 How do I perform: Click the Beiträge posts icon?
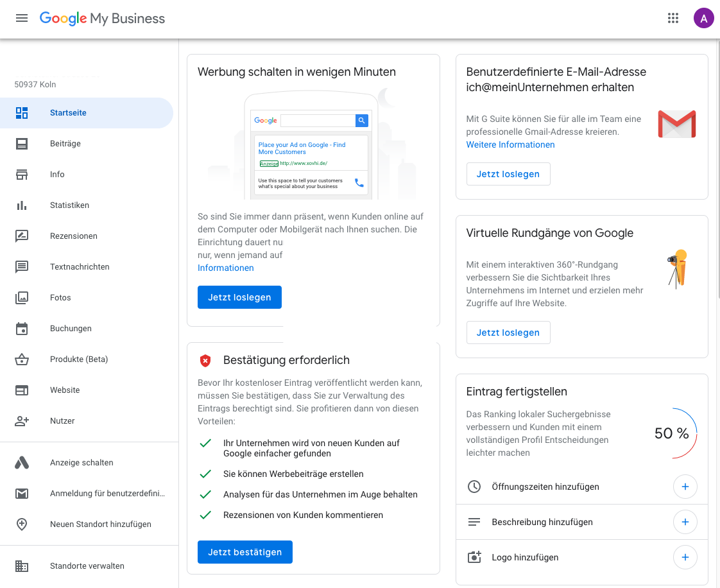pos(22,144)
